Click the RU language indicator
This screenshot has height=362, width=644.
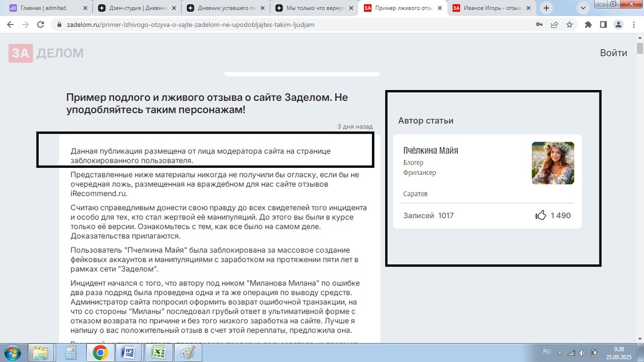[547, 352]
